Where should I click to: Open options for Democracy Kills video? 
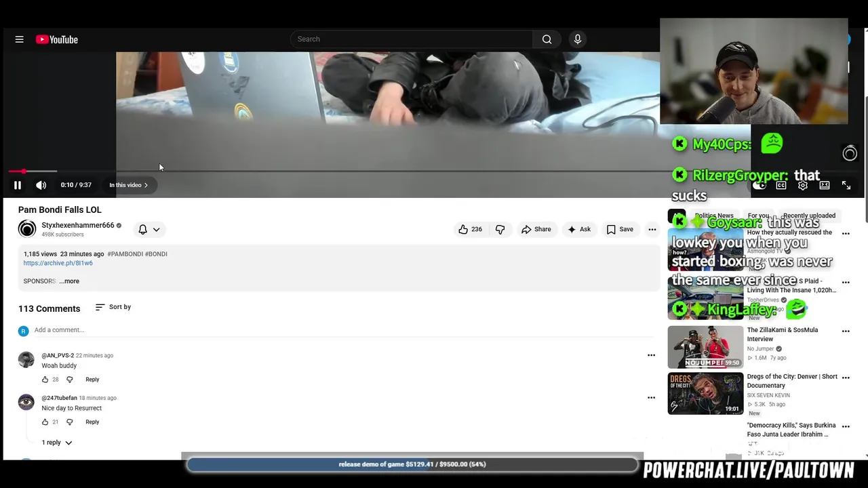click(846, 427)
